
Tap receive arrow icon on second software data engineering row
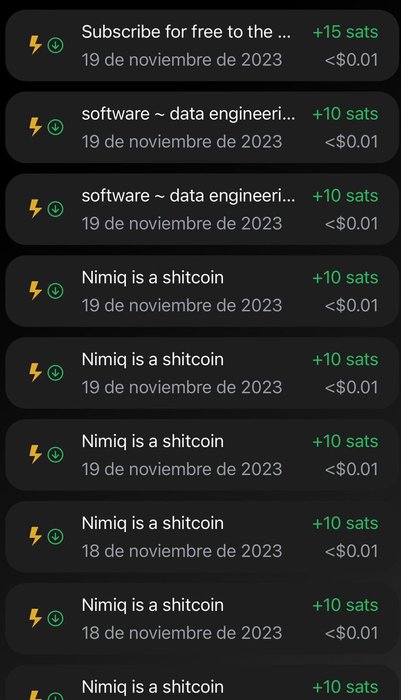pos(55,209)
